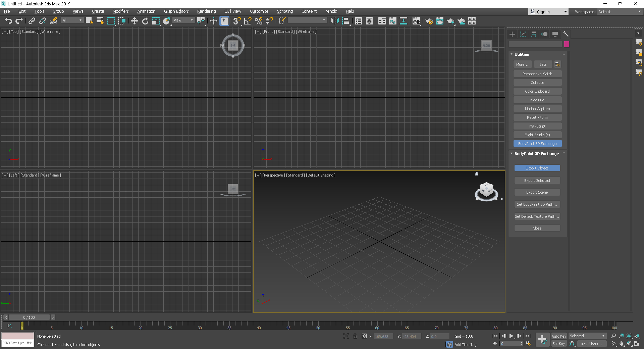Click the MAXScript mini listener field
Viewport: 644px width, 349px height.
coord(18,343)
